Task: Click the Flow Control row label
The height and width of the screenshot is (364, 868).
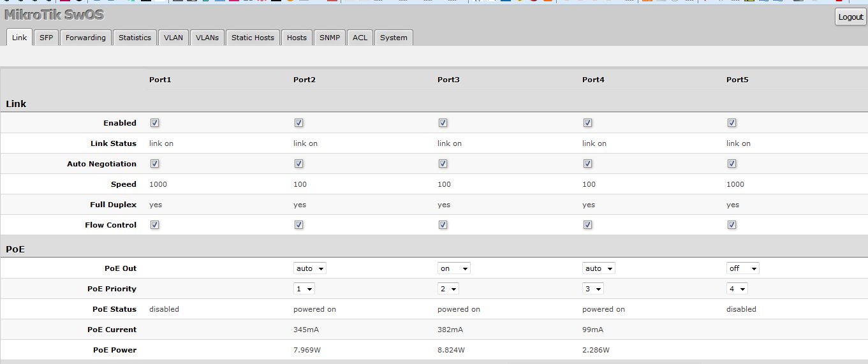Action: tap(110, 225)
